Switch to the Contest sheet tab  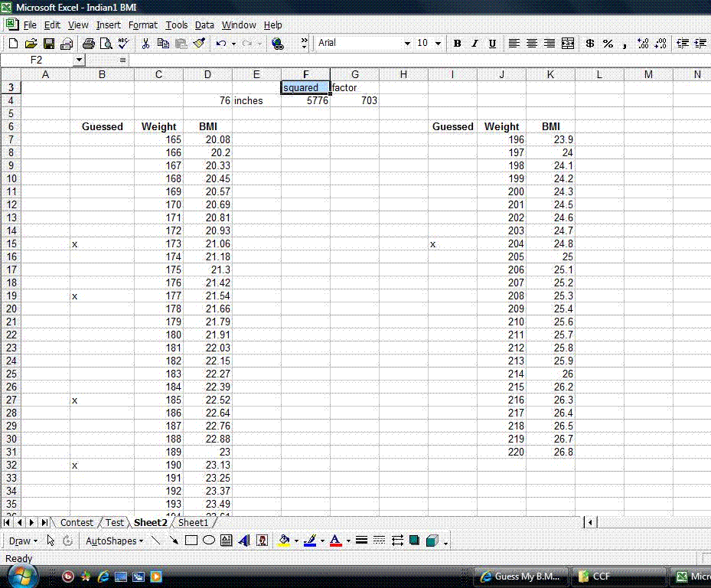pyautogui.click(x=77, y=522)
